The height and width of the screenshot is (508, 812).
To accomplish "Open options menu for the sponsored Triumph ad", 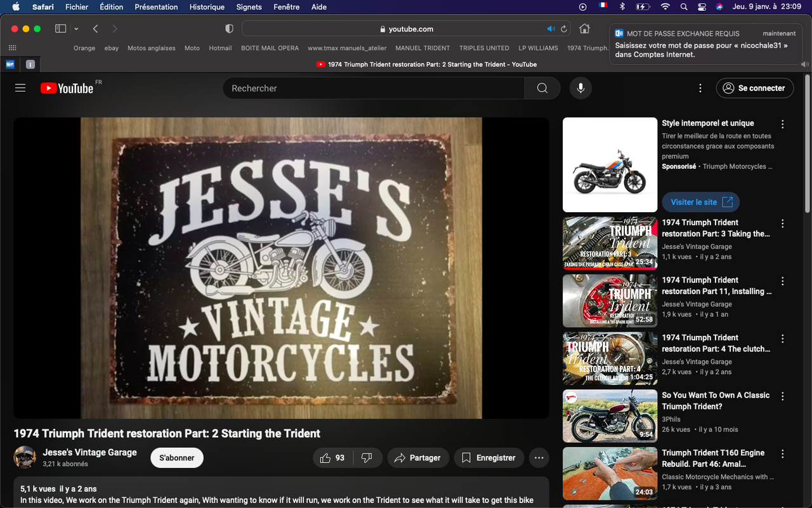I will (x=783, y=124).
